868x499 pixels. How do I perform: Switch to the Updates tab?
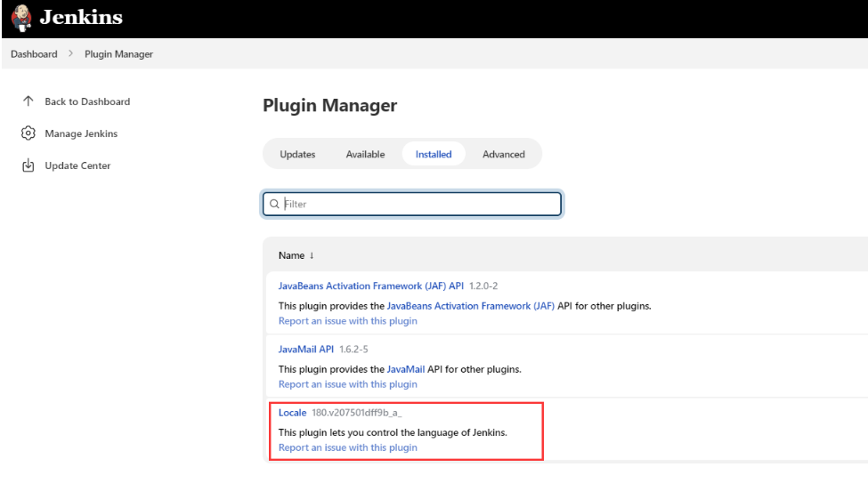coord(297,154)
